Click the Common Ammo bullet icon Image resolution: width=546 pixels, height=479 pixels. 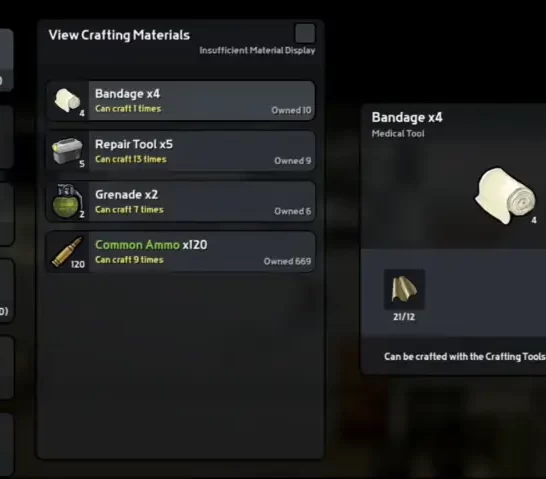(67, 252)
